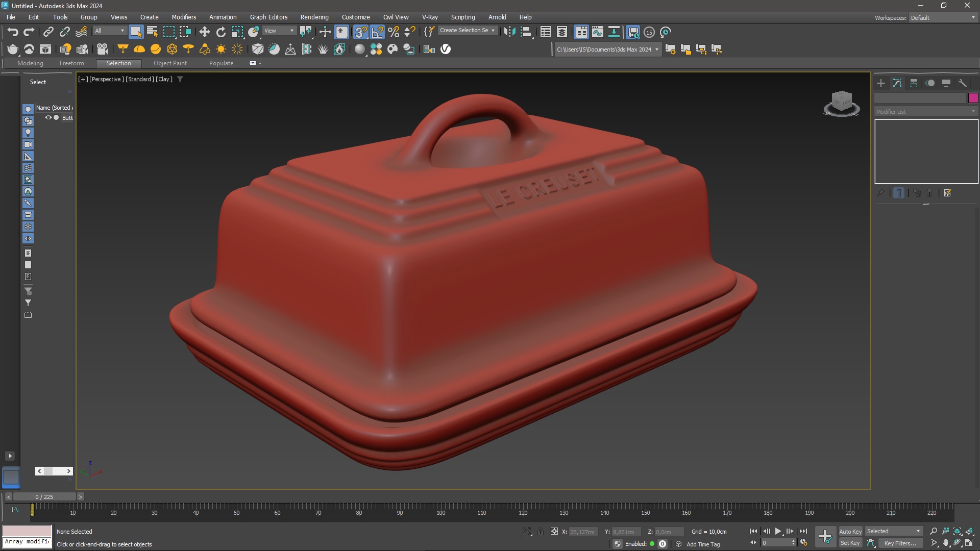
Task: Select the Butt object row in explorer
Action: click(54, 117)
